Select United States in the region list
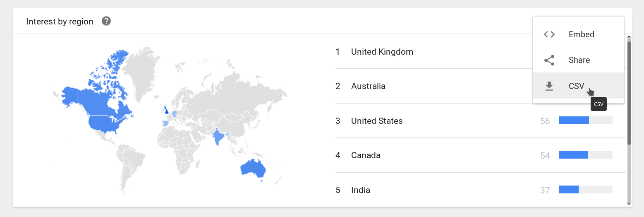This screenshot has height=217, width=644. [x=481, y=121]
